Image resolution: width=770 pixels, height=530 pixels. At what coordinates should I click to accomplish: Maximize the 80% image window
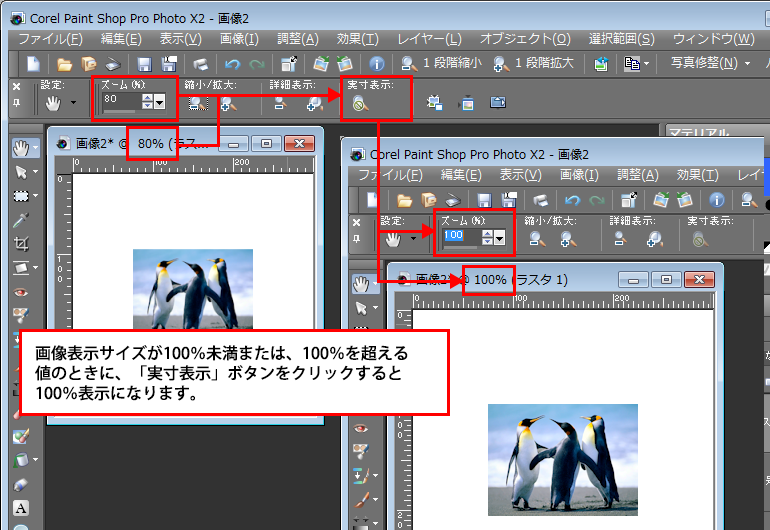click(x=266, y=144)
